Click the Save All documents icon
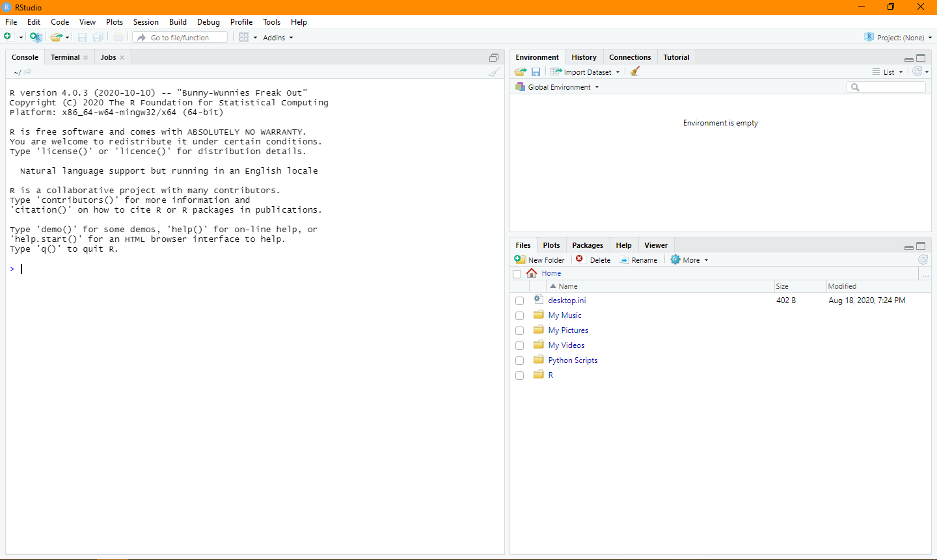The height and width of the screenshot is (560, 937). (x=98, y=37)
